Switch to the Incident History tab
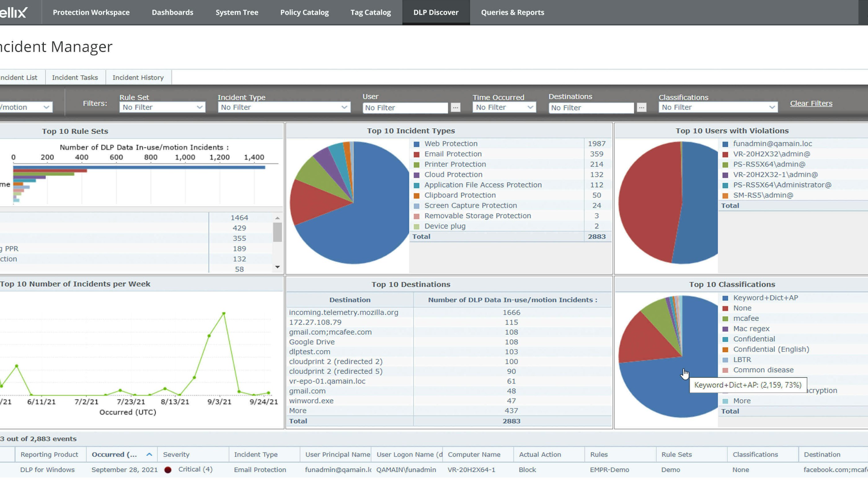The height and width of the screenshot is (488, 868). (x=138, y=77)
